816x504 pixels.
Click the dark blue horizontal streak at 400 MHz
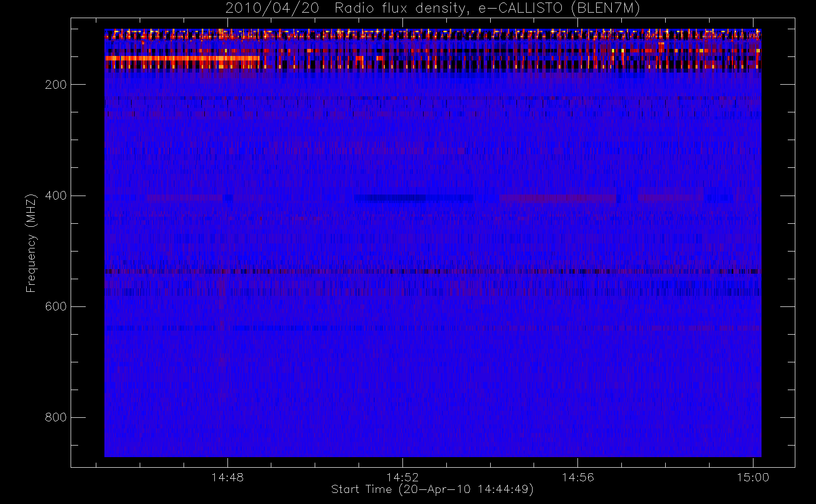point(414,198)
